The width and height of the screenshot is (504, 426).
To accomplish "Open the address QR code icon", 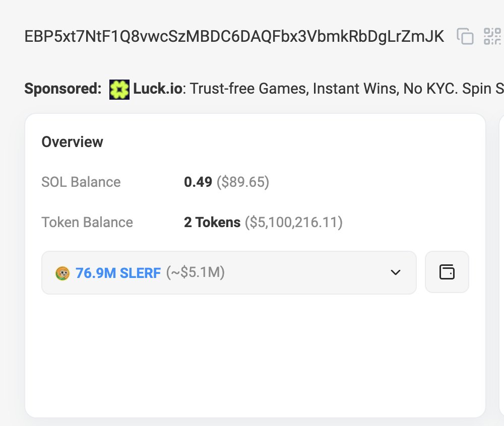I will [492, 36].
